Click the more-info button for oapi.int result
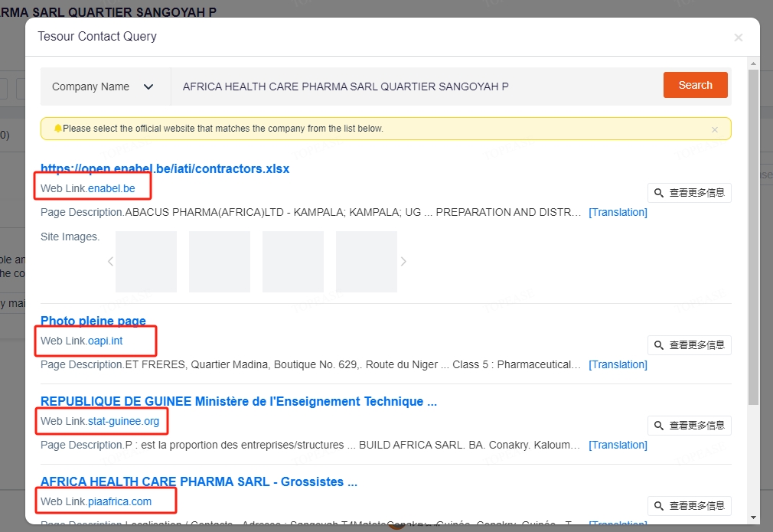 click(x=689, y=345)
